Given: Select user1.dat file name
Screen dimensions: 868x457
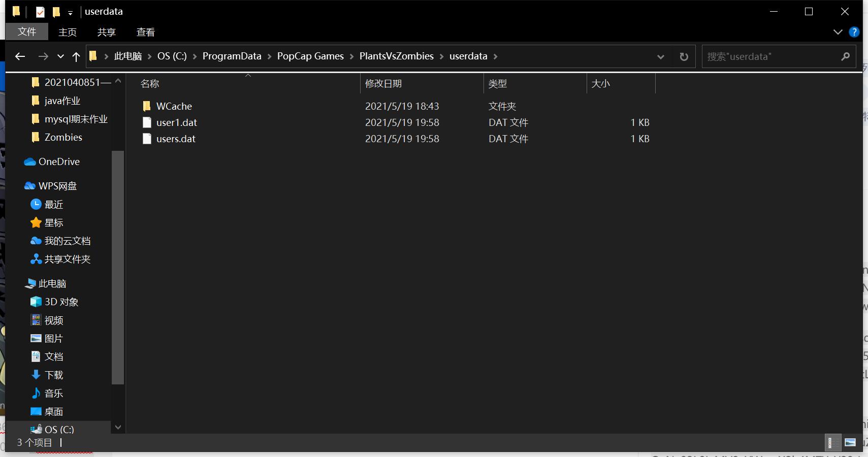Looking at the screenshot, I should tap(177, 122).
